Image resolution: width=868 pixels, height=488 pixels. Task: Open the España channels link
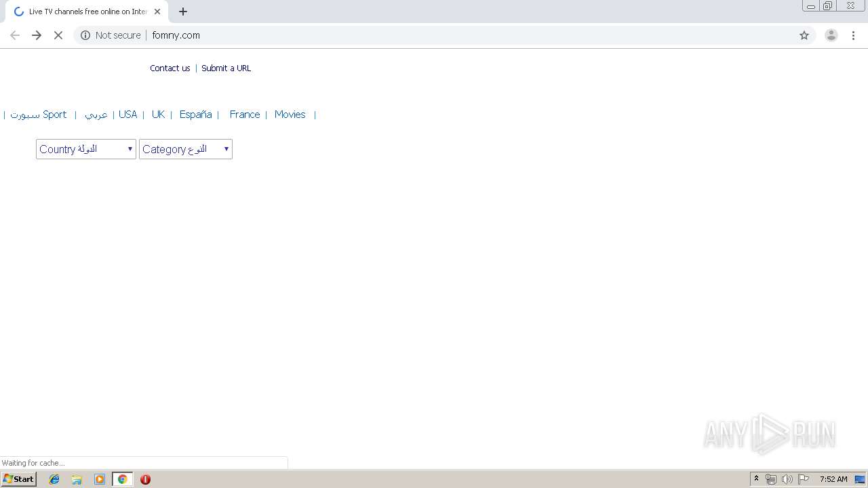click(x=196, y=115)
